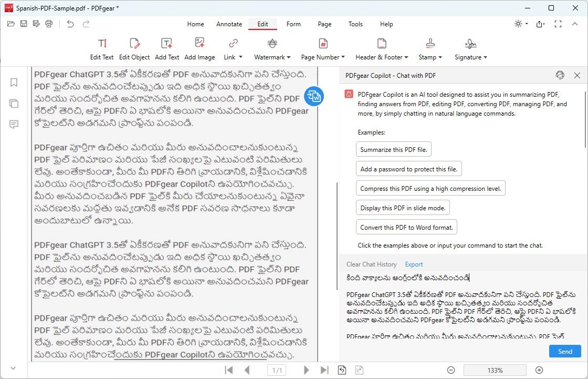The image size is (588, 379).
Task: Print the PDF document
Action: click(48, 24)
